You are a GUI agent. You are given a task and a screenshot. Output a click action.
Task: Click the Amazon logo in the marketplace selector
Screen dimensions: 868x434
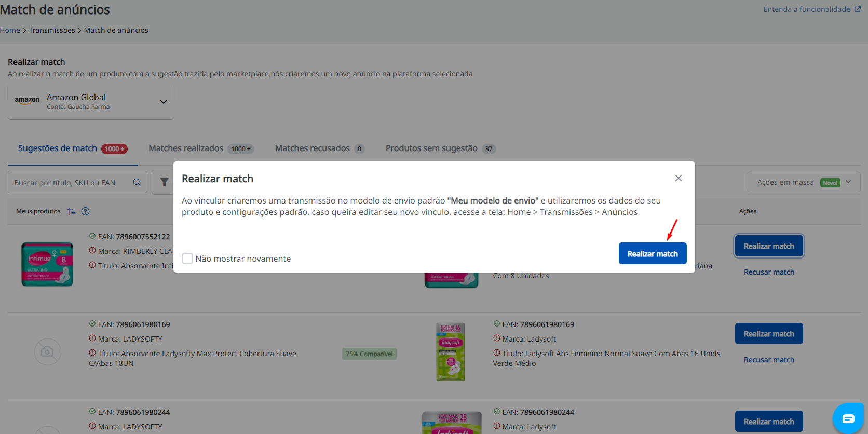(27, 100)
